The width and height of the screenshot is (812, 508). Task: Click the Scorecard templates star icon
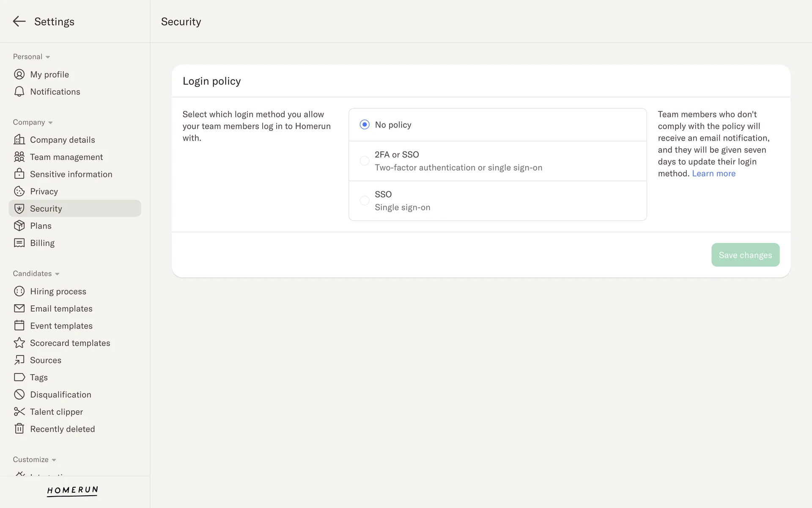19,343
